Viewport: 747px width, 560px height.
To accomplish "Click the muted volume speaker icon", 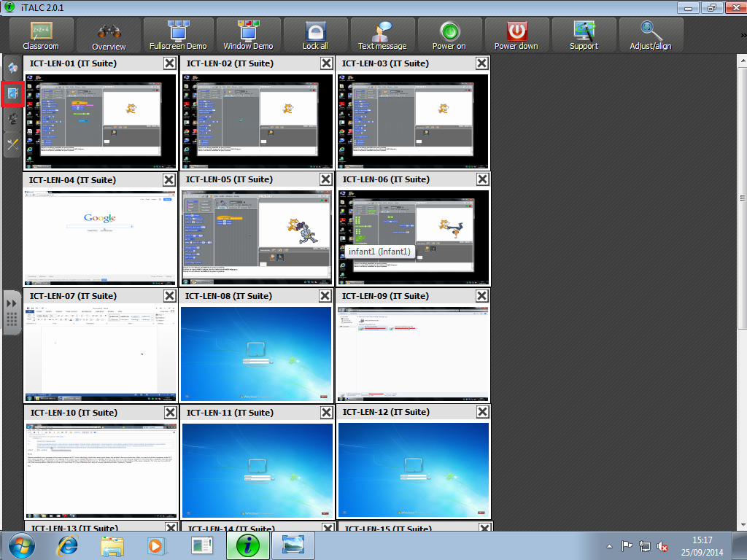I will coord(662,546).
